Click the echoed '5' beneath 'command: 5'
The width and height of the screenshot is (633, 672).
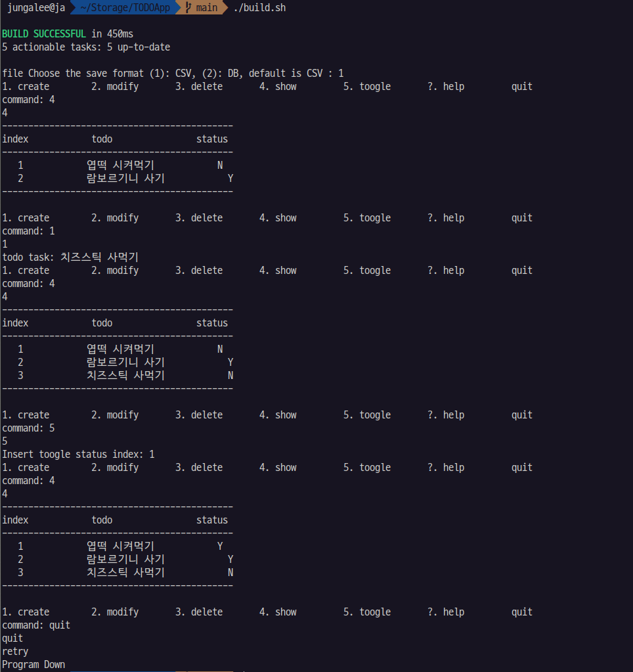5,441
